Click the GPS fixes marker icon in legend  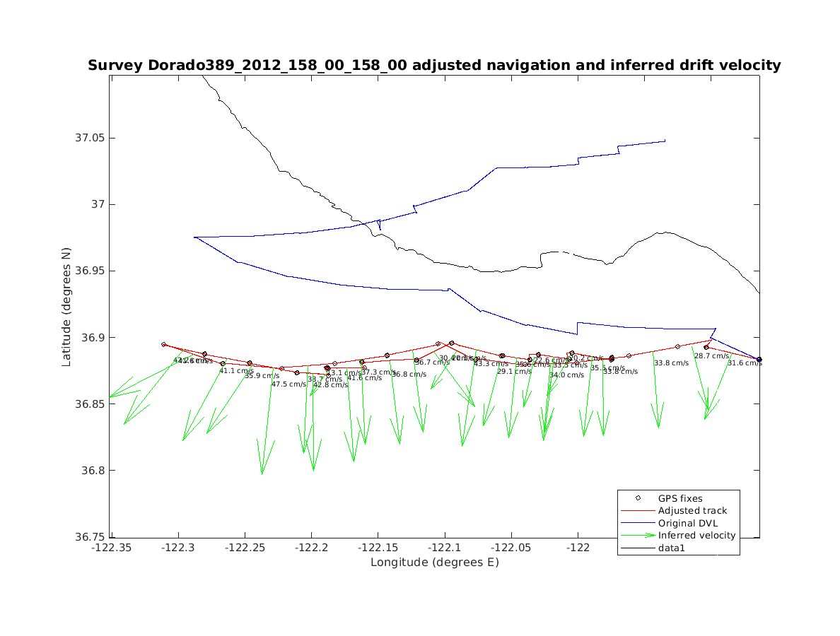point(637,498)
